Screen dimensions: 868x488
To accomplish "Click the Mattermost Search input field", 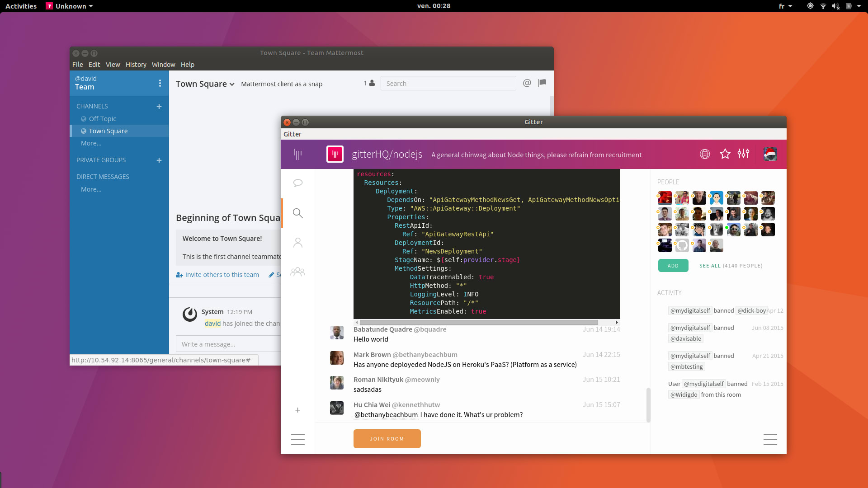I will point(448,84).
